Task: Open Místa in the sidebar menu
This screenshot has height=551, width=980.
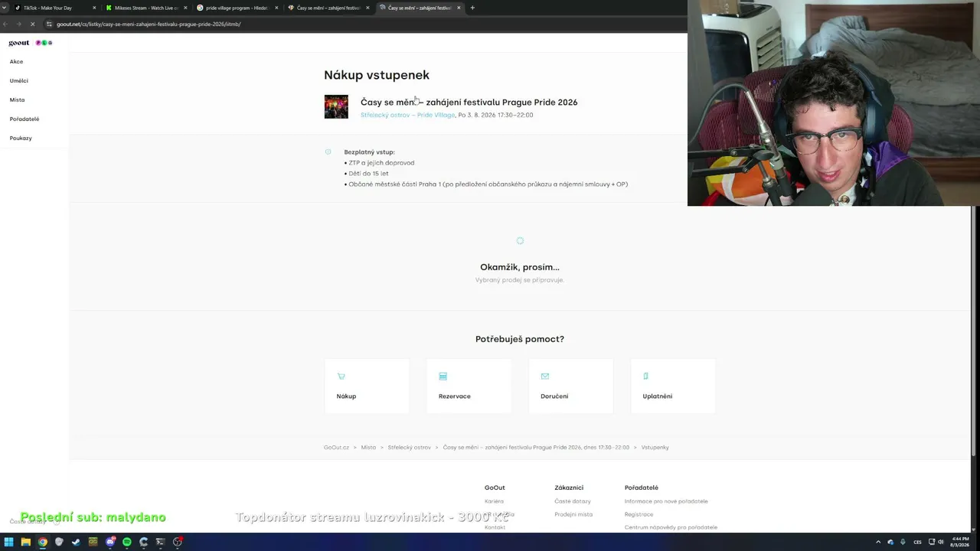Action: click(x=17, y=99)
